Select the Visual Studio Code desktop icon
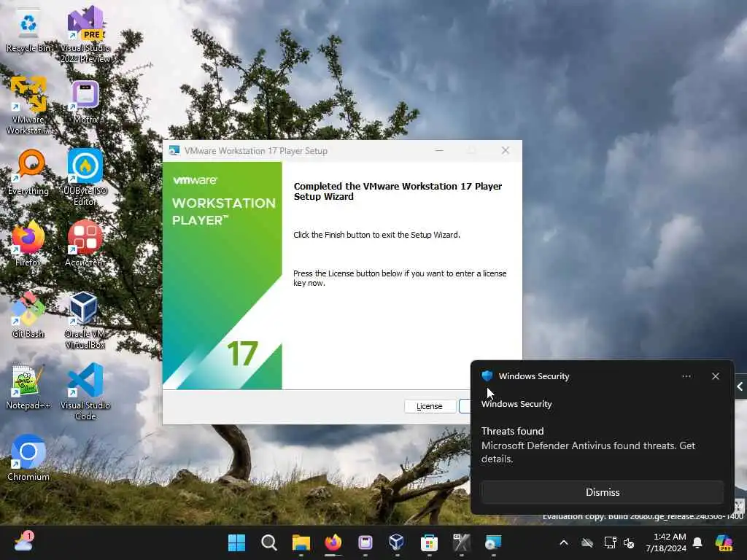This screenshot has width=747, height=560. (85, 392)
